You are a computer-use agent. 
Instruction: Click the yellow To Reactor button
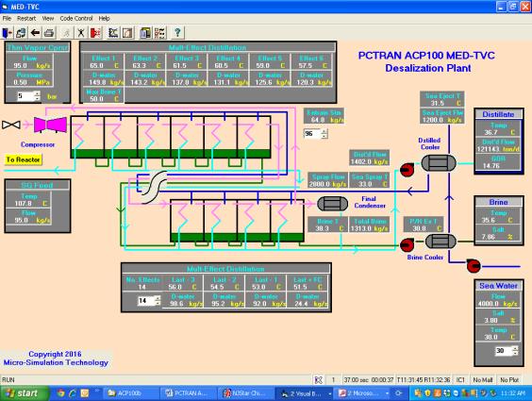23,159
